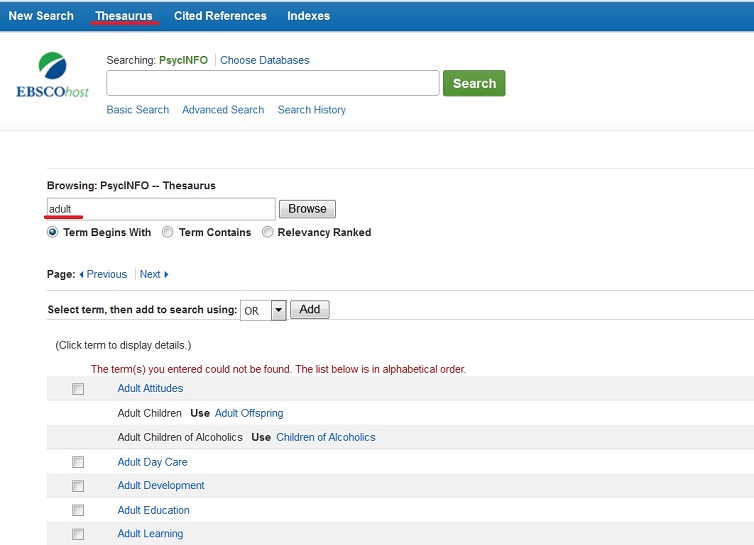Image resolution: width=754 pixels, height=545 pixels.
Task: Open Cited References in top bar
Action: [220, 16]
